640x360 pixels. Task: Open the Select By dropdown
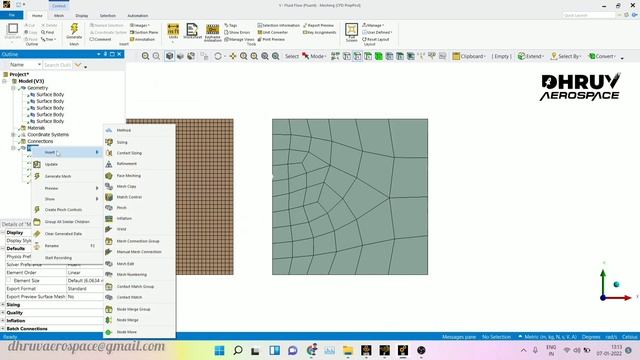566,56
